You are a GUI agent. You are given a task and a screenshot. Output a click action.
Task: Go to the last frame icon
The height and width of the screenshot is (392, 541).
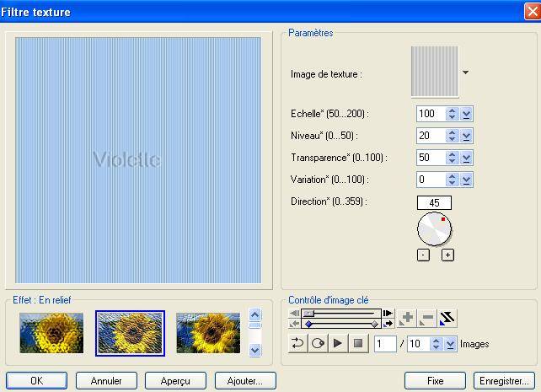[388, 313]
